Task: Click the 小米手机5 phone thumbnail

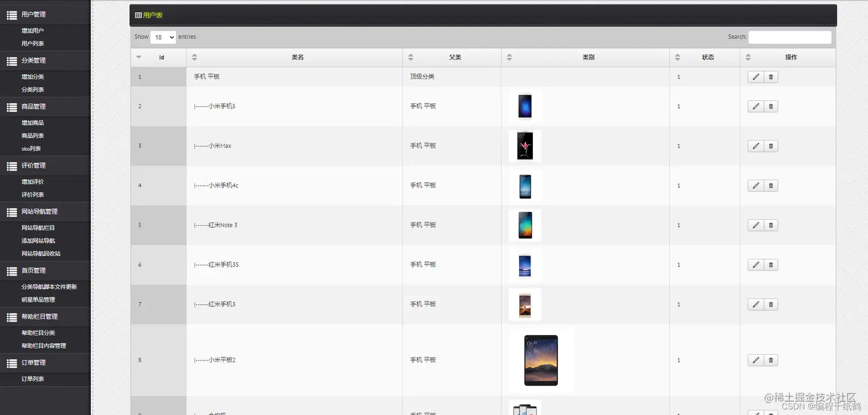Action: pyautogui.click(x=525, y=106)
